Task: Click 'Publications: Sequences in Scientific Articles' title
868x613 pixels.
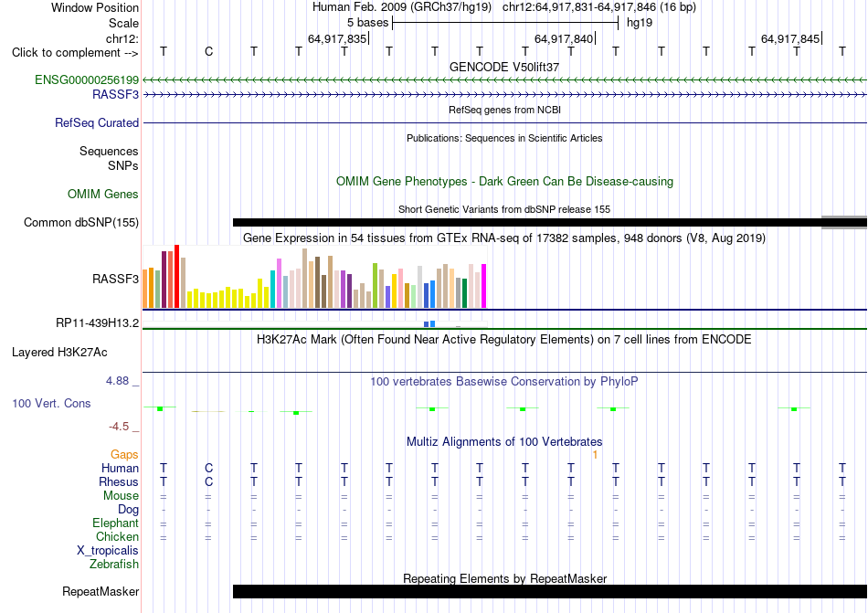Action: click(504, 138)
